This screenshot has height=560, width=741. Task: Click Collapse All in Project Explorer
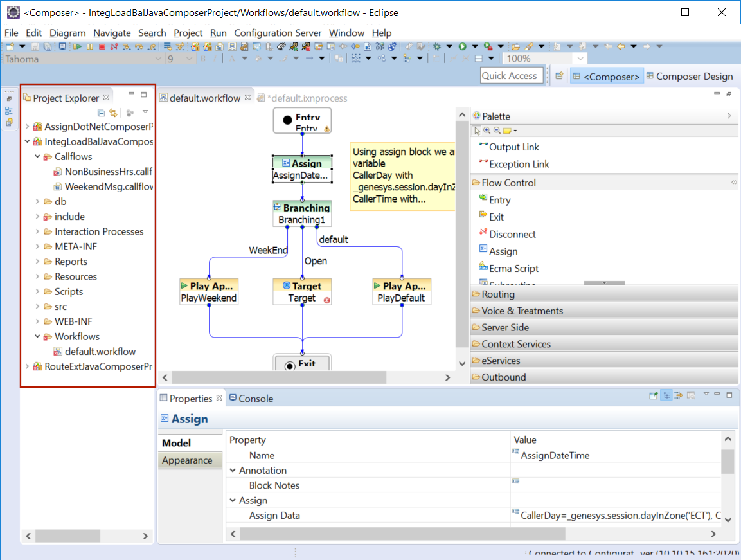(x=101, y=113)
